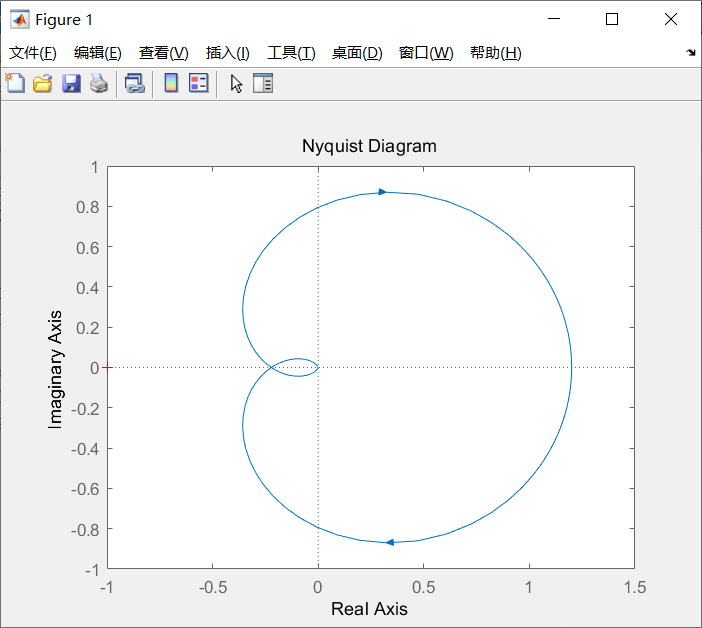Image resolution: width=702 pixels, height=628 pixels.
Task: Click the lower arrowhead on the Nyquist curve
Action: (390, 543)
